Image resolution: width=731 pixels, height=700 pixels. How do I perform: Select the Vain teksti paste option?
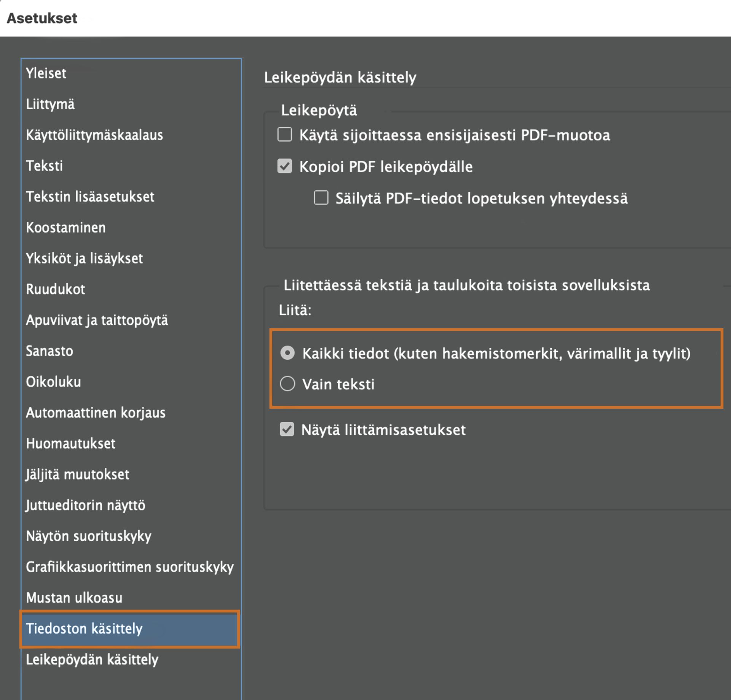pos(288,384)
